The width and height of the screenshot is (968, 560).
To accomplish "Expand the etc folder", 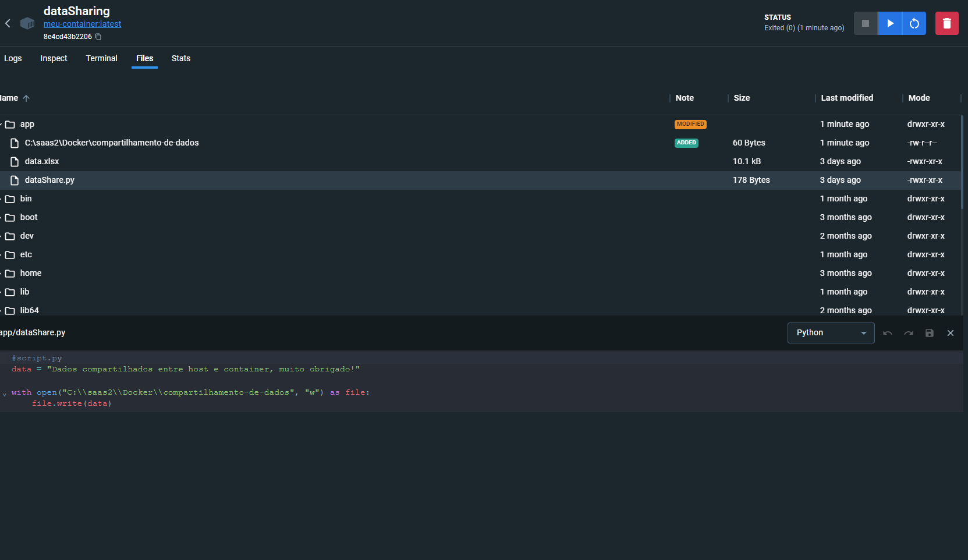I will pyautogui.click(x=2, y=254).
